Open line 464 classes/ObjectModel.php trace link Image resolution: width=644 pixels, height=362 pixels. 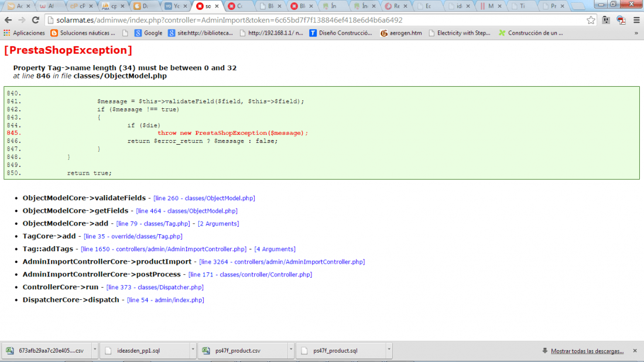[186, 211]
